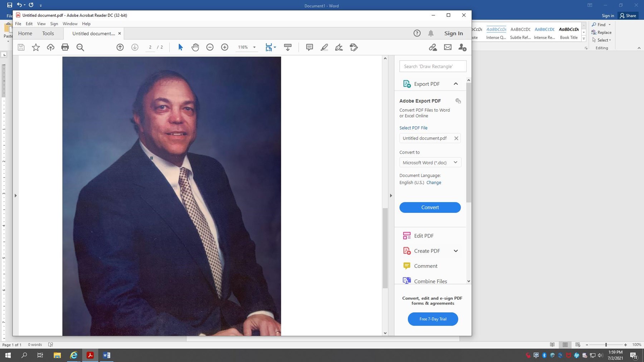The image size is (644, 362).
Task: Collapse the Export PDF section
Action: tap(456, 83)
